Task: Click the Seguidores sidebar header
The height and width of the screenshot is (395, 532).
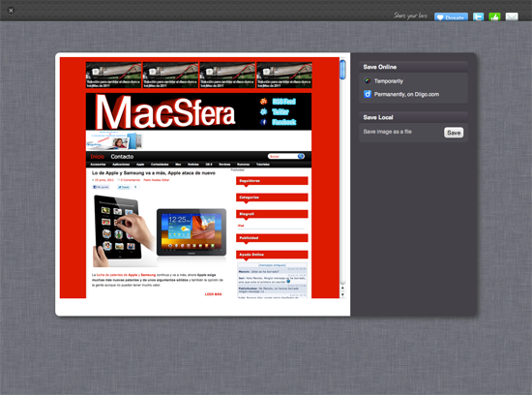Action: [x=272, y=181]
